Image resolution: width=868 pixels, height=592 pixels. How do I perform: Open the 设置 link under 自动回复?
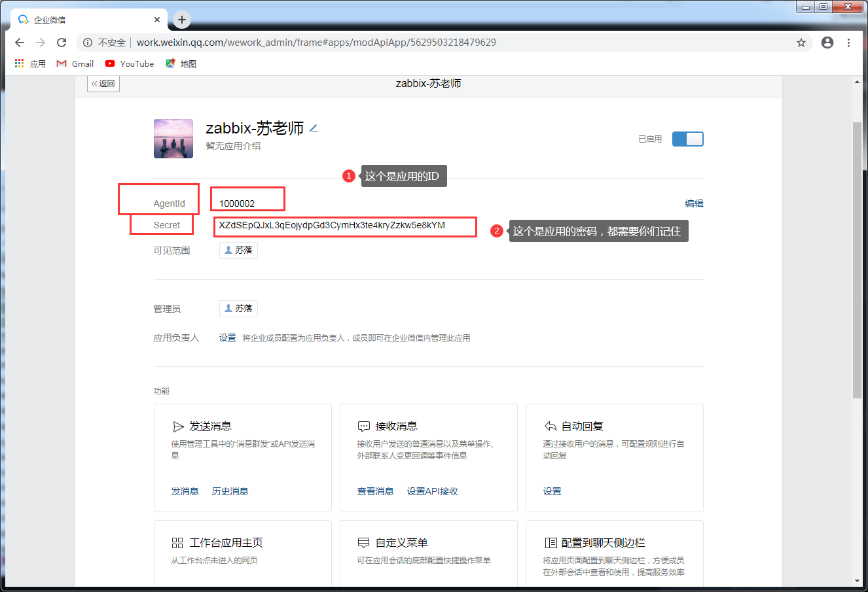point(552,491)
